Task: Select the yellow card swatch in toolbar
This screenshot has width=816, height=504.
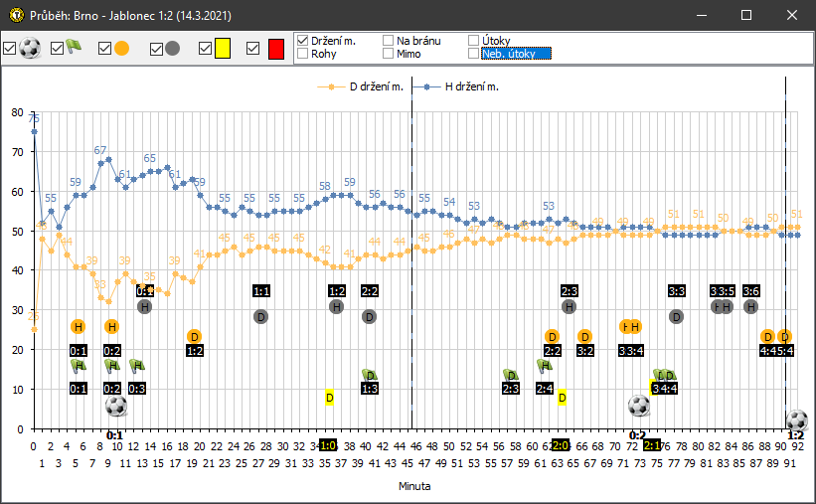Action: pos(223,48)
